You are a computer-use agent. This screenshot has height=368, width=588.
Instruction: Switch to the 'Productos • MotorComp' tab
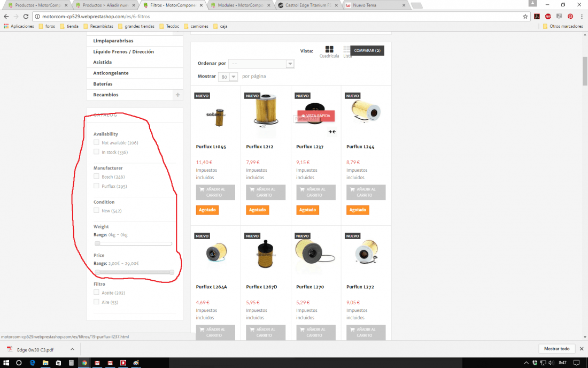tap(37, 5)
